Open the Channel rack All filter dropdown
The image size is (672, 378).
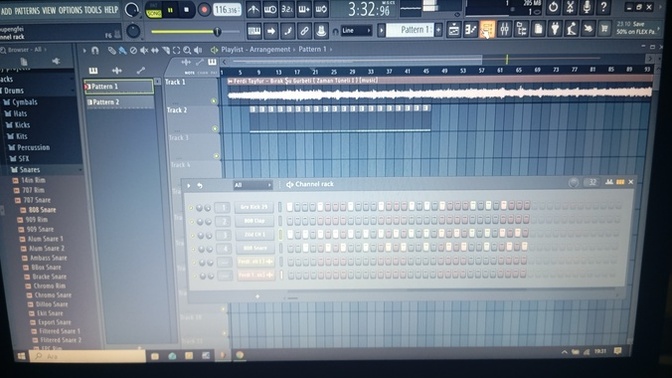[252, 185]
